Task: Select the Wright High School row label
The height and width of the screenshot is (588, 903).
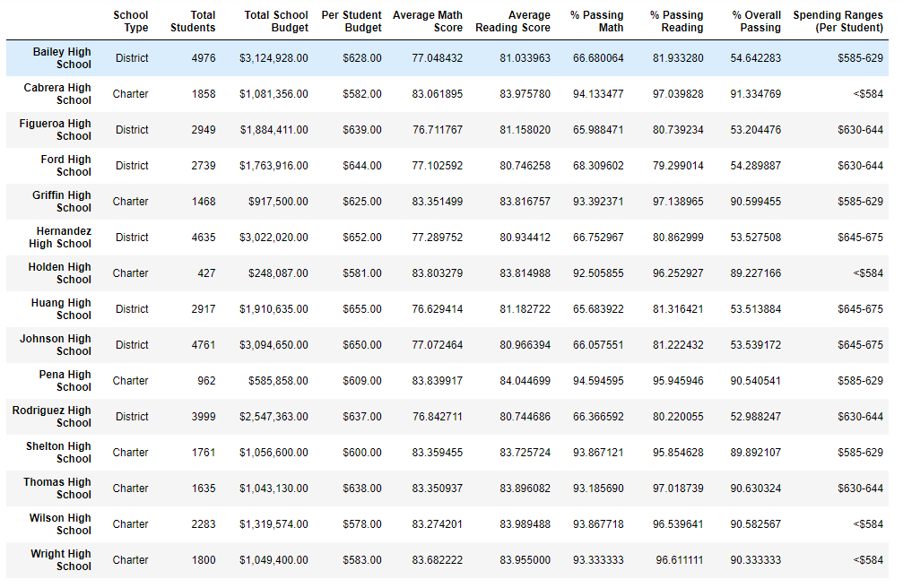Action: (61, 560)
